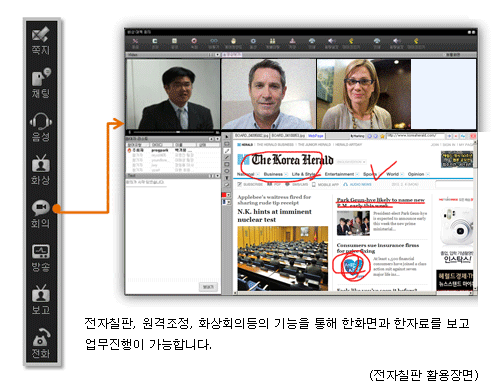Choose the ellipse drawing tool on whiteboard
The width and height of the screenshot is (500, 391).
click(x=227, y=171)
